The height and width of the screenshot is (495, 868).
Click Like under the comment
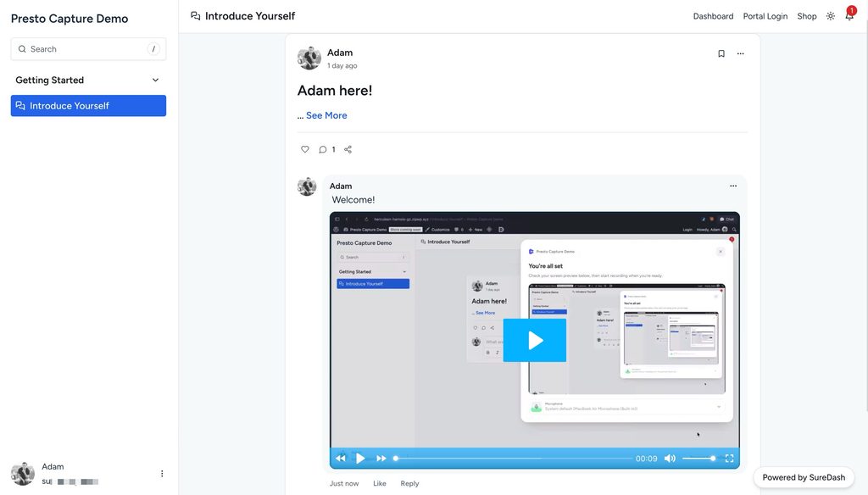380,483
